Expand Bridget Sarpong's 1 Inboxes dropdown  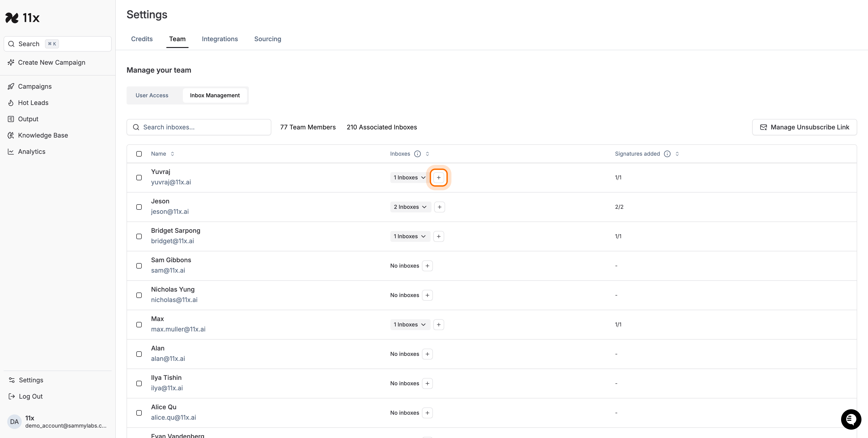point(410,236)
